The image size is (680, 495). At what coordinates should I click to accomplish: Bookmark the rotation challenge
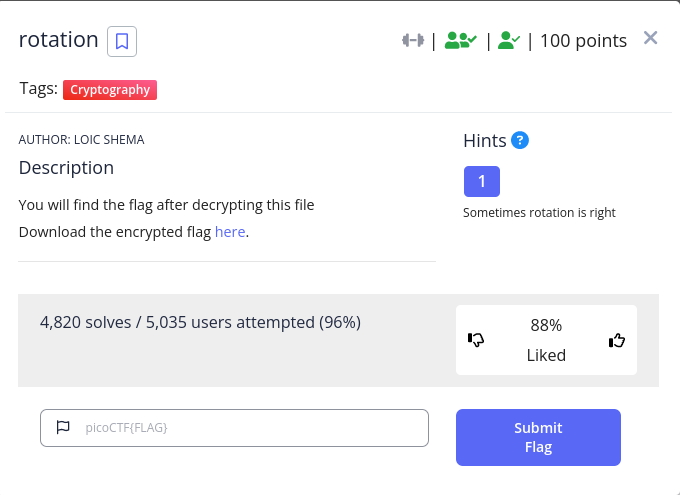click(x=122, y=41)
